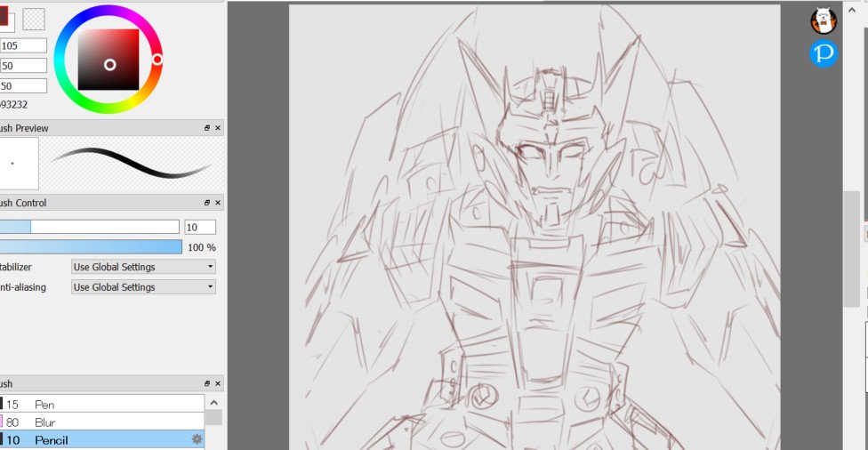Screen dimensions: 868x450
Task: Click the upper field showing 50
Action: tap(23, 66)
